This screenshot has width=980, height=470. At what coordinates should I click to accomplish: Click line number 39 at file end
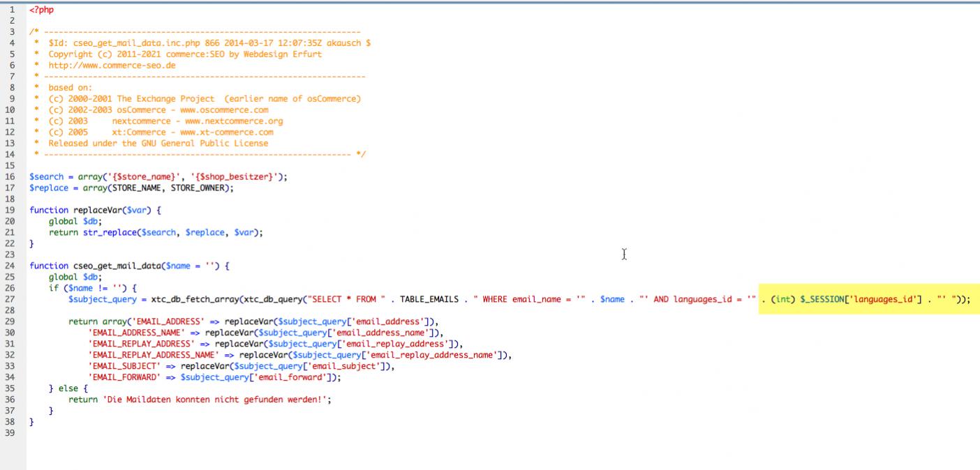[x=12, y=433]
